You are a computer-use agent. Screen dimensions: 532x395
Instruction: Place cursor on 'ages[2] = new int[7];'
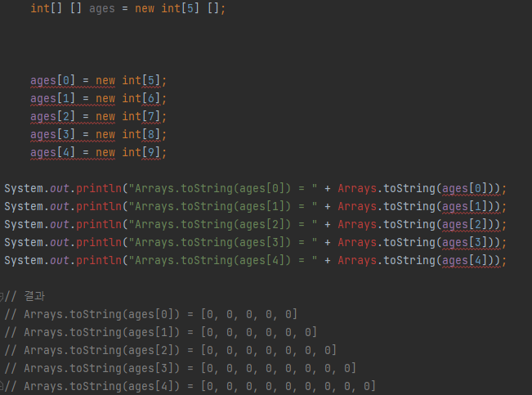(98, 117)
